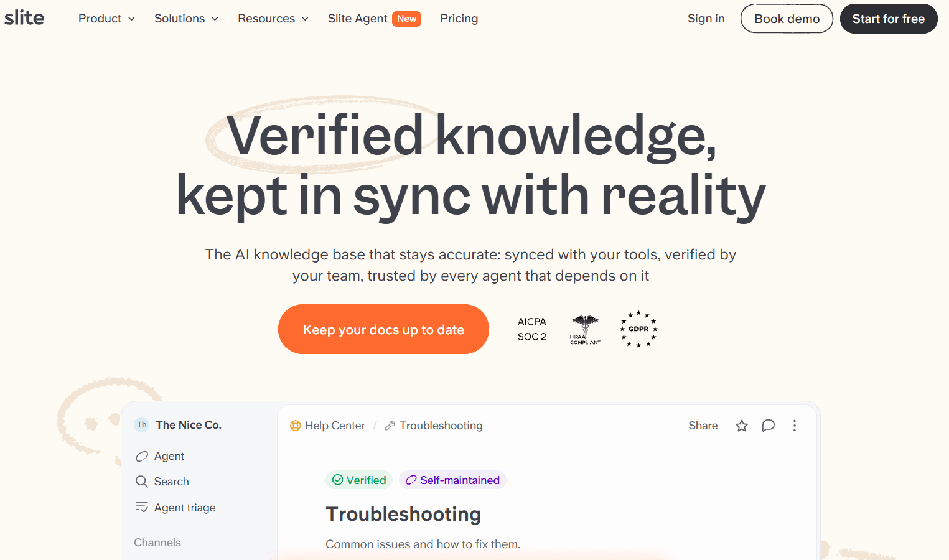Expand the Resources dropdown menu

click(x=273, y=19)
